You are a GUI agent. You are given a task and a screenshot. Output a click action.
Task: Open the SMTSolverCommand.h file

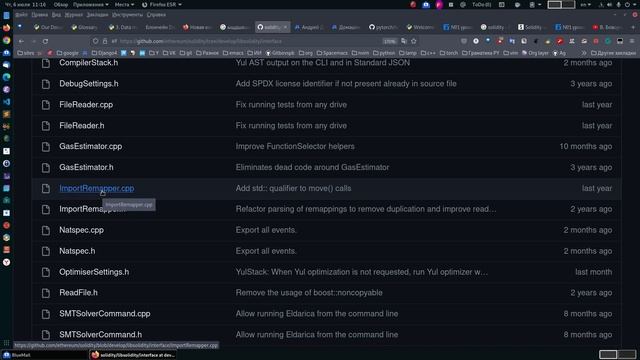click(x=101, y=335)
